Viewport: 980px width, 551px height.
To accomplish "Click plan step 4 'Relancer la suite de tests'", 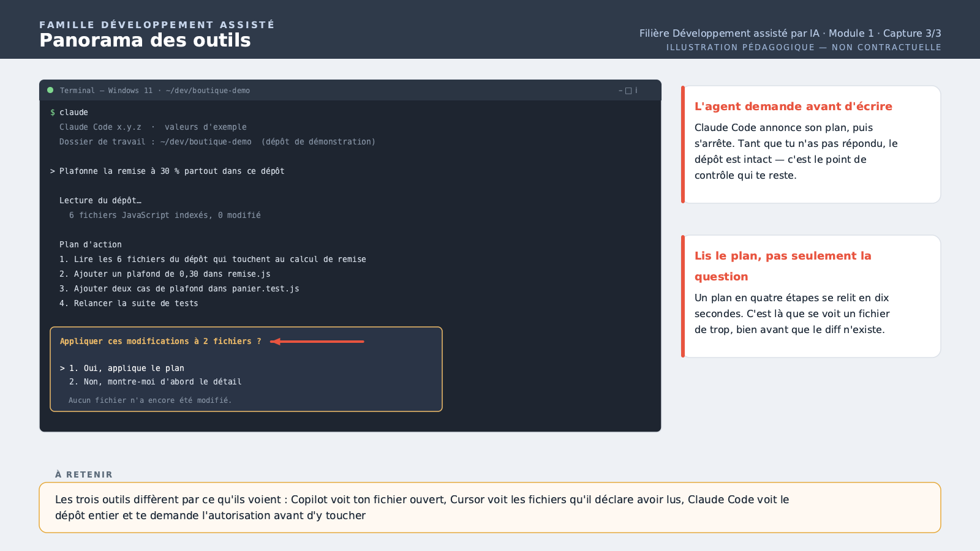I will pyautogui.click(x=129, y=303).
